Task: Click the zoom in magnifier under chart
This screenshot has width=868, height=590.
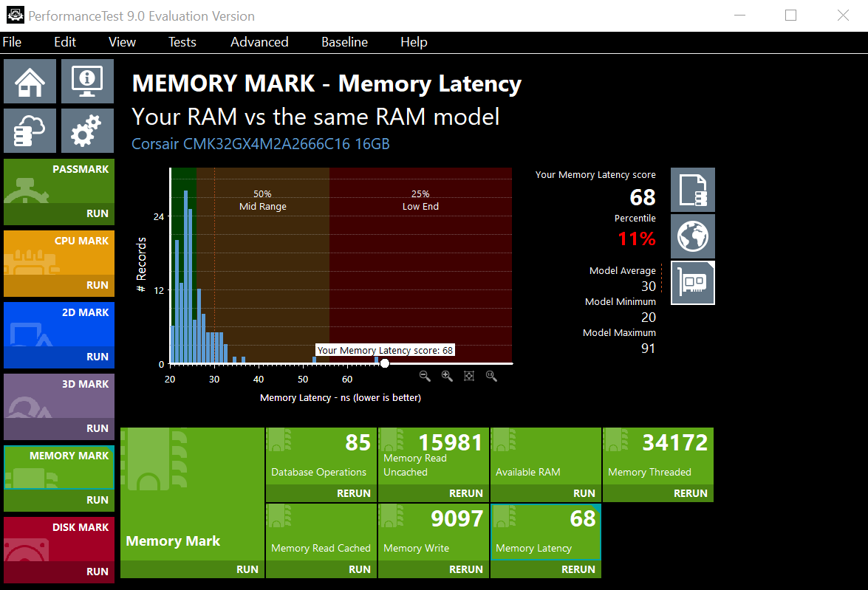Action: pos(447,377)
